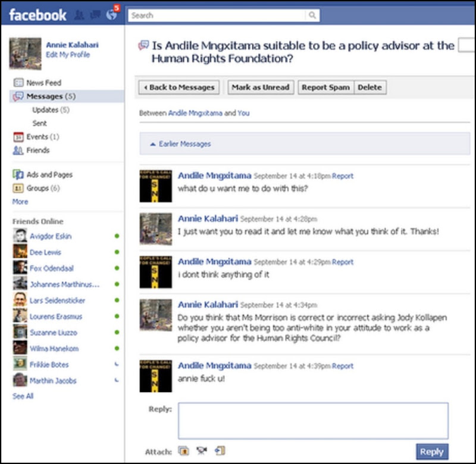Click Andile Mngxitama in the Between line
This screenshot has height=464, width=476.
click(195, 113)
